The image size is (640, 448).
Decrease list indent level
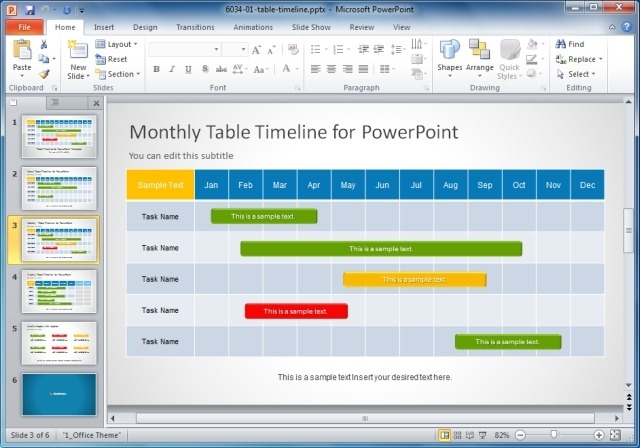pos(363,49)
